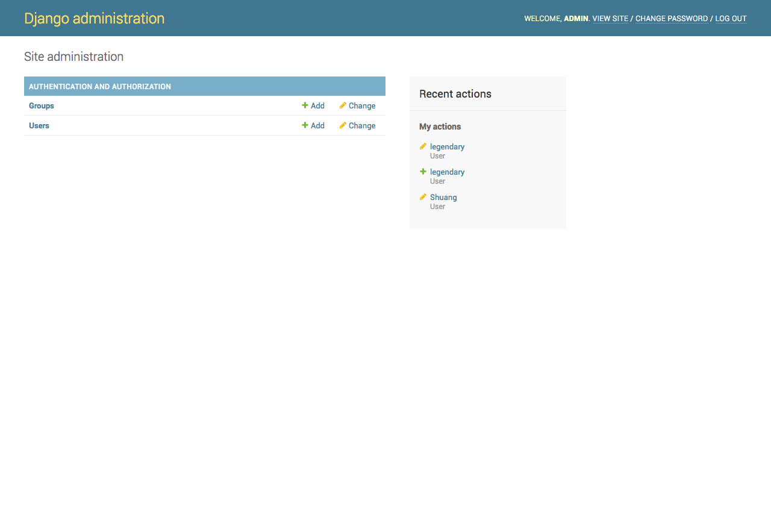Click the Django administration title
Screen dimensions: 771x532
pos(94,19)
